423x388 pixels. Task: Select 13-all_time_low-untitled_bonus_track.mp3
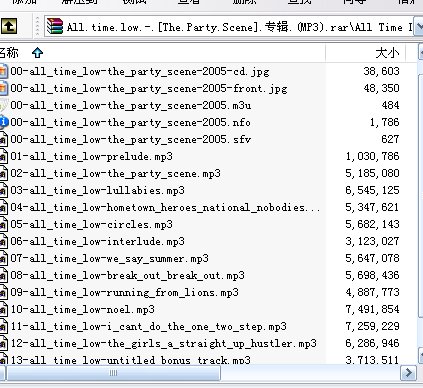click(x=130, y=360)
